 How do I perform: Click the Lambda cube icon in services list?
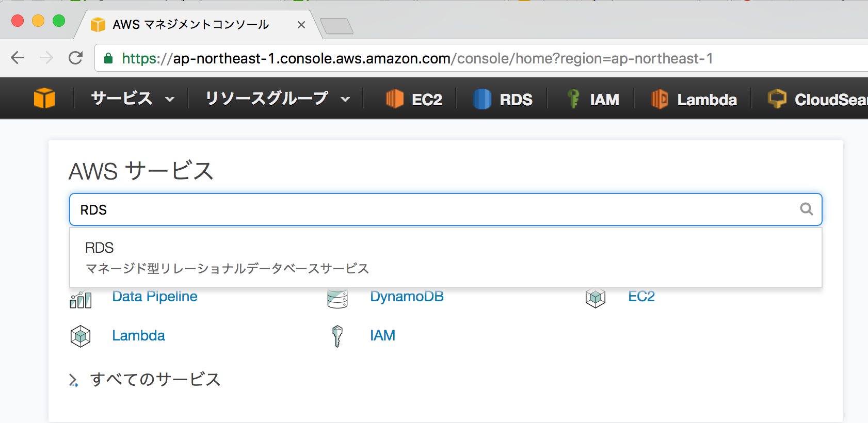(81, 336)
